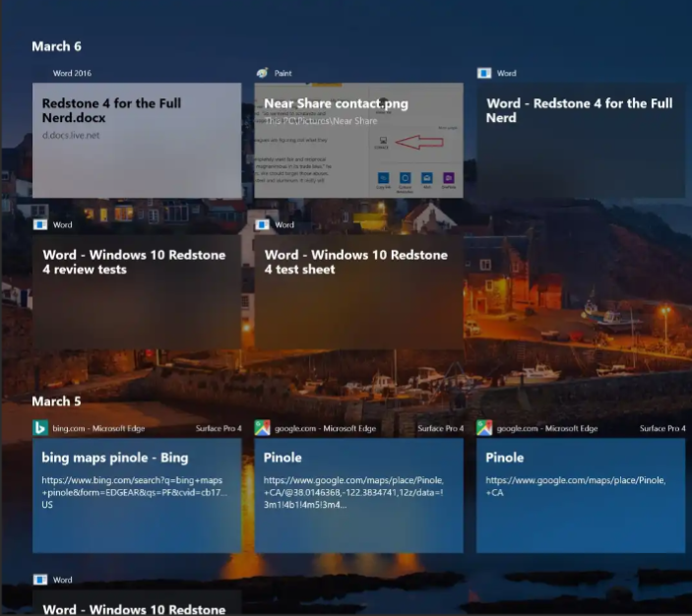
Task: Select the March 6 date header
Action: [57, 46]
